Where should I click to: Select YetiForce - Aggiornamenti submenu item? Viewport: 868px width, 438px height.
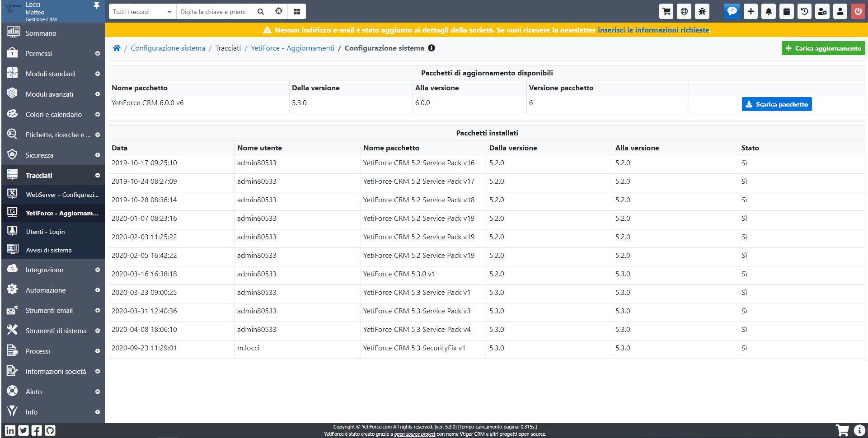coord(53,213)
